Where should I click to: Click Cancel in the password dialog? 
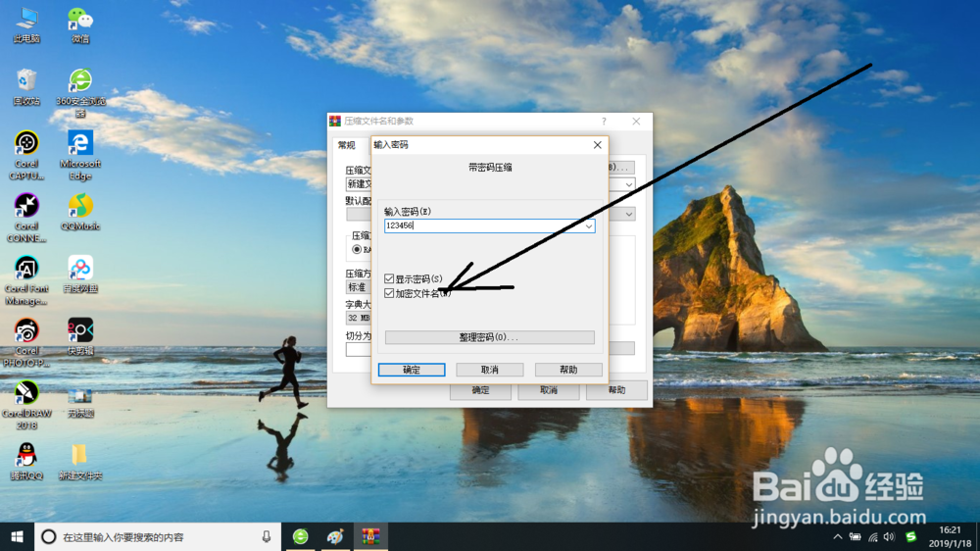(489, 370)
